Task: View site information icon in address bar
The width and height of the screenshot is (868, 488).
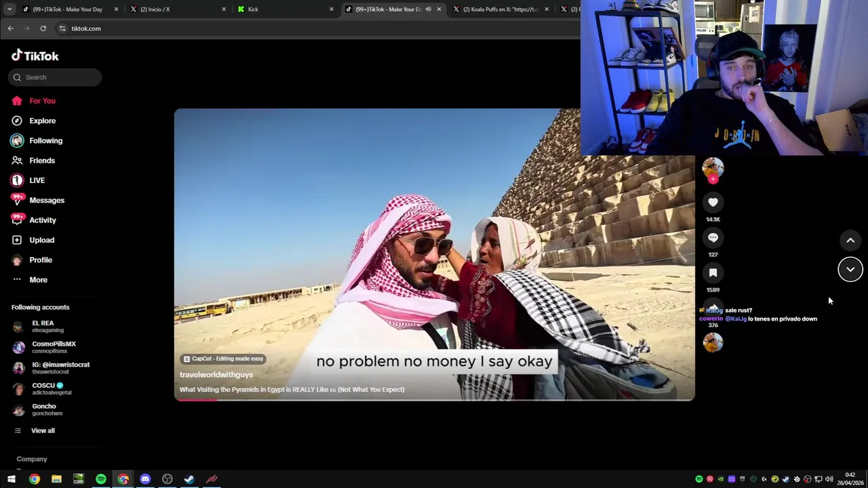Action: click(62, 28)
